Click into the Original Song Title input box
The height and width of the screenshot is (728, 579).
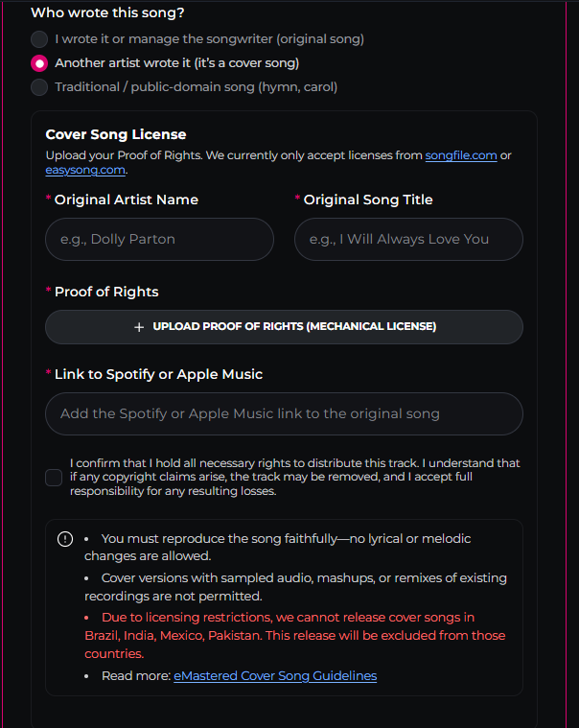pos(408,239)
